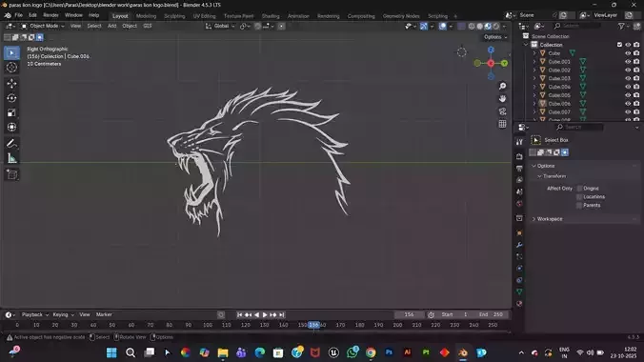Jump to last frame in timeline
Viewport: 644px width, 362px height.
[282, 314]
